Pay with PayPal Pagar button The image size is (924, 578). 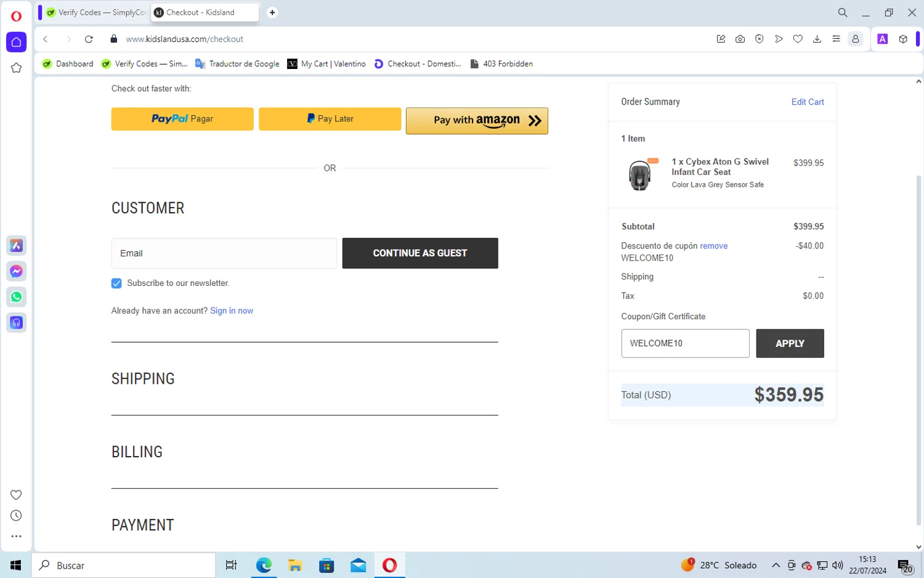(x=182, y=119)
